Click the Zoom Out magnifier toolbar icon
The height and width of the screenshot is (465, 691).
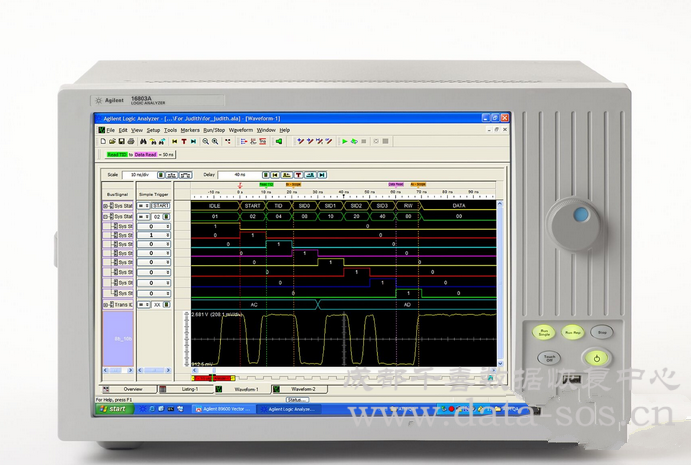[214, 142]
